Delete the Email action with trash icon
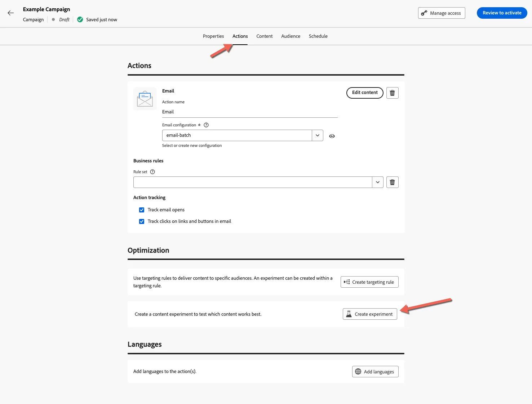 point(392,93)
